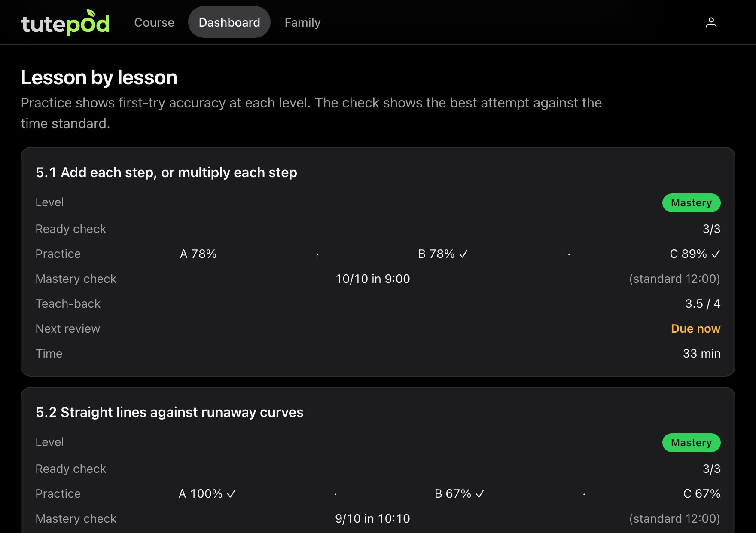Select the C 67% practice result
This screenshot has width=756, height=533.
click(x=702, y=494)
